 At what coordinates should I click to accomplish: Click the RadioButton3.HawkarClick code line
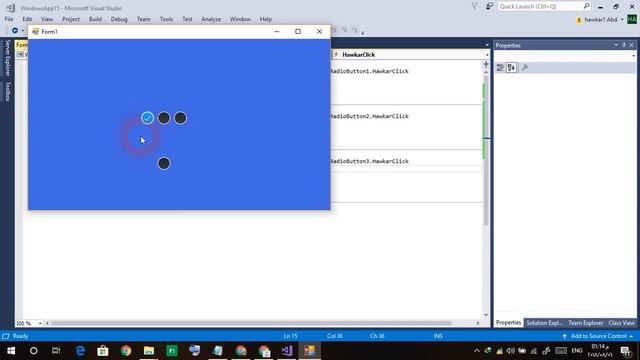[369, 161]
